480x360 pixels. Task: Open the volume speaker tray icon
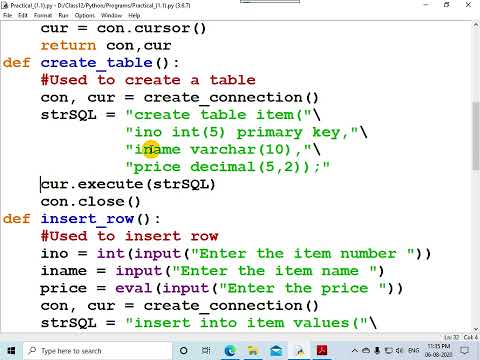tap(399, 351)
